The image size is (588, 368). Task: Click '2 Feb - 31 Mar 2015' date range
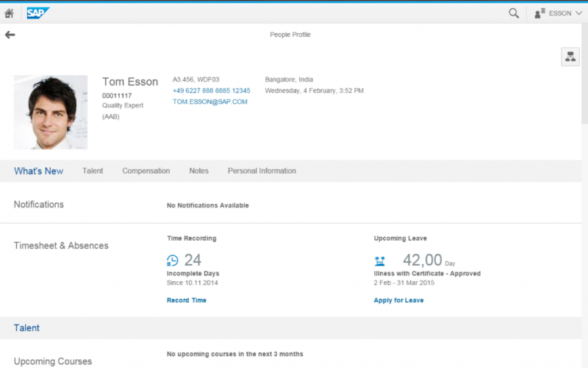[404, 283]
